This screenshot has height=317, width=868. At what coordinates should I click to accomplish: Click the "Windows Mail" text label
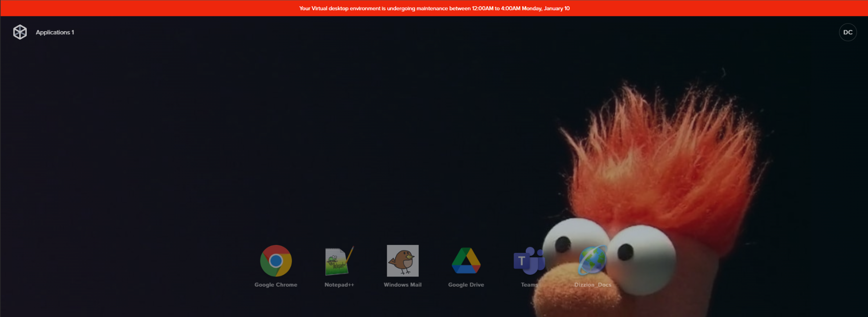tap(402, 285)
